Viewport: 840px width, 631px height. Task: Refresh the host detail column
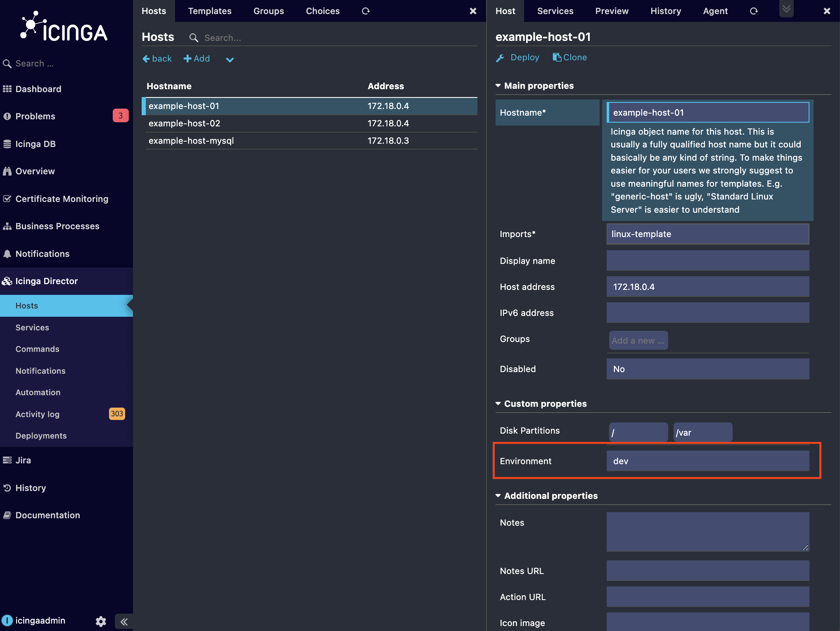tap(754, 11)
